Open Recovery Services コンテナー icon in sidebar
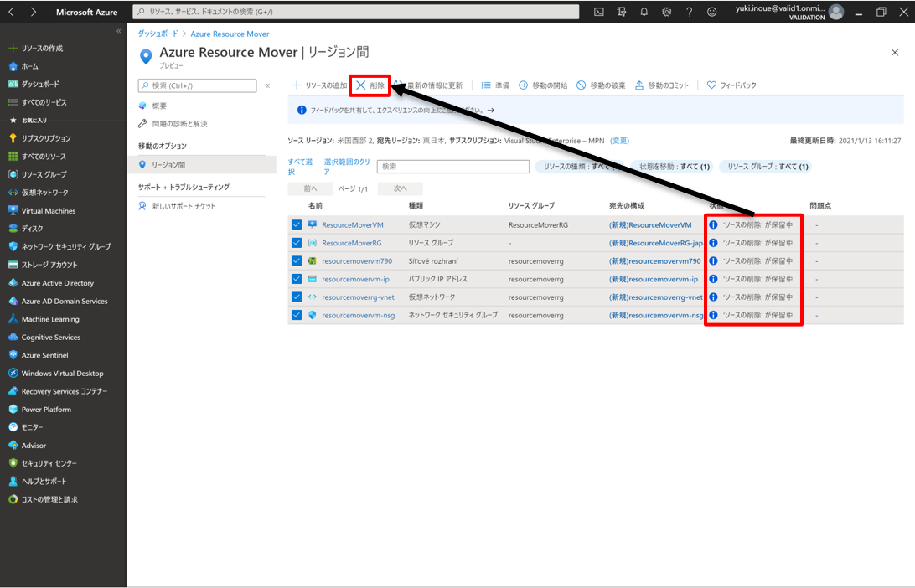The image size is (915, 588). (x=13, y=391)
